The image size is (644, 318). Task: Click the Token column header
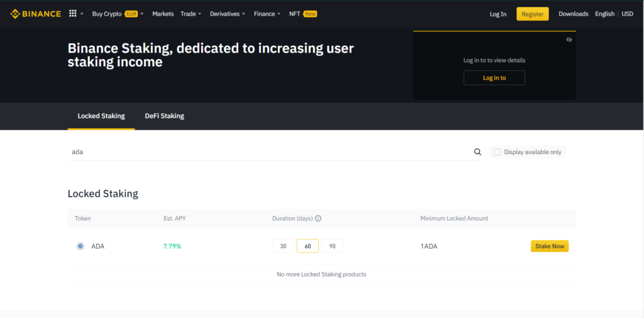pos(82,218)
